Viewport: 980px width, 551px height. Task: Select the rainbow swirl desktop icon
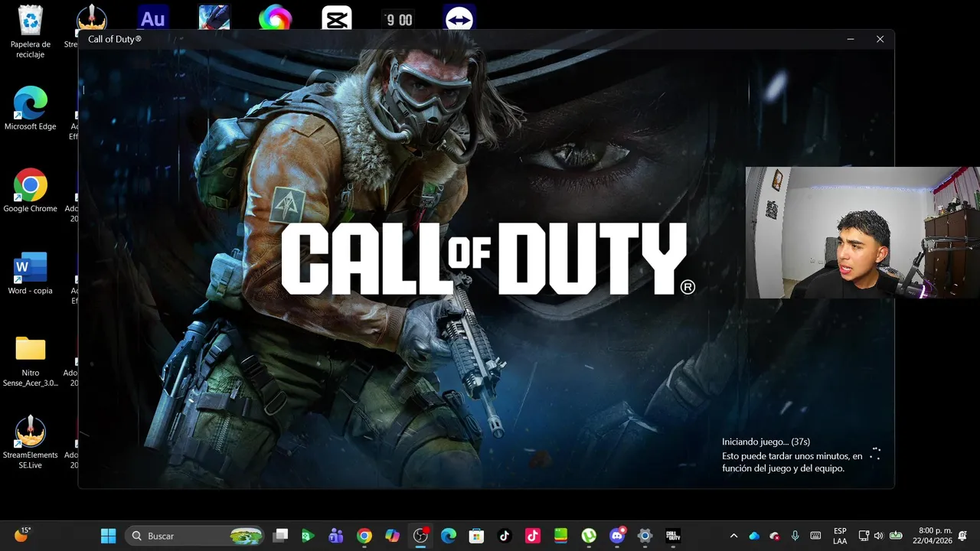[x=276, y=18]
